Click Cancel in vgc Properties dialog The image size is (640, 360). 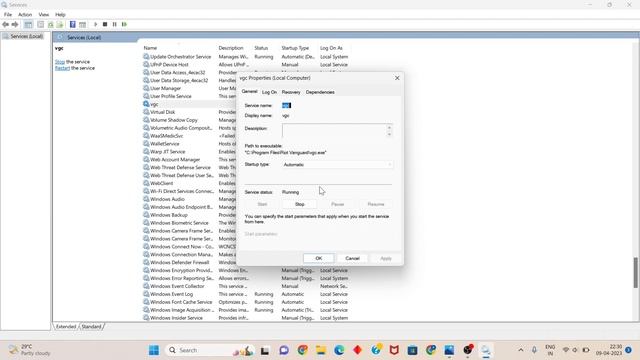tap(352, 258)
